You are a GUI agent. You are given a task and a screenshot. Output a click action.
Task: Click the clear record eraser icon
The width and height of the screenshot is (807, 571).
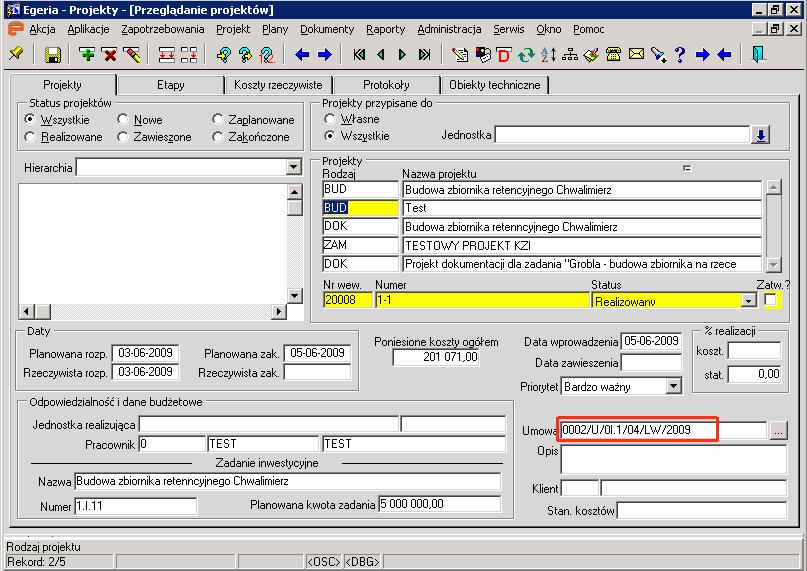(132, 54)
